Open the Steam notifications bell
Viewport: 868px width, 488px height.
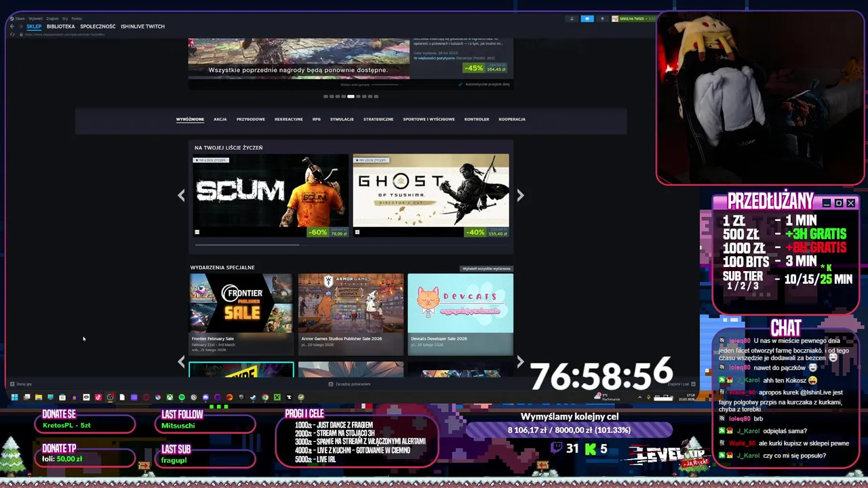click(x=602, y=18)
